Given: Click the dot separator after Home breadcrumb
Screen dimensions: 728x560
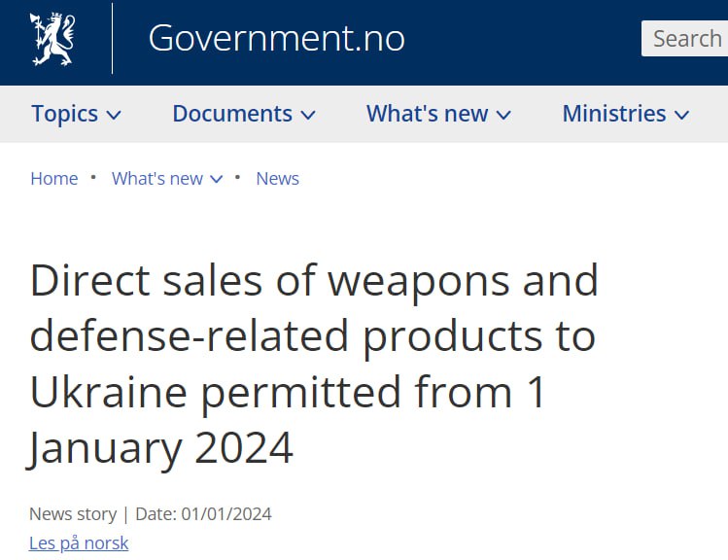Looking at the screenshot, I should coord(93,178).
